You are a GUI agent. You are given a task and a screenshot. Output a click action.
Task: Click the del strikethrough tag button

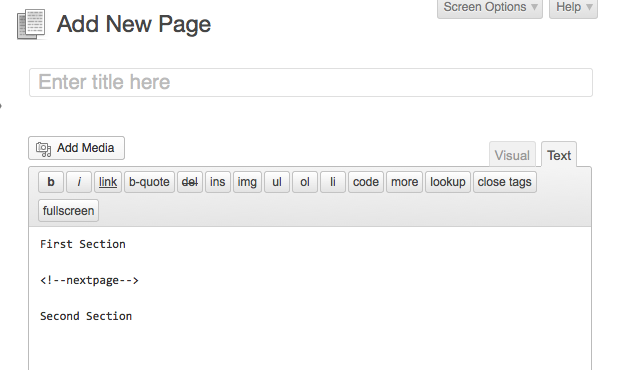pos(190,182)
